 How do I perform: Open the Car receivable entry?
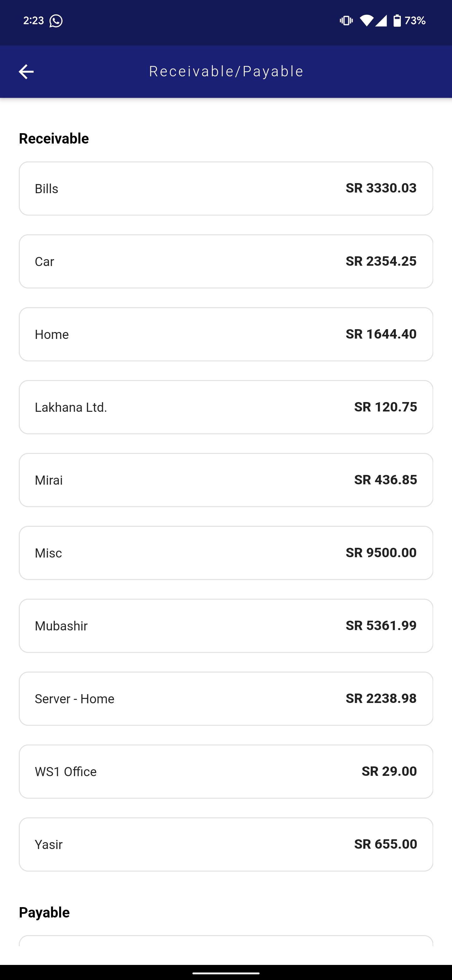pos(226,261)
